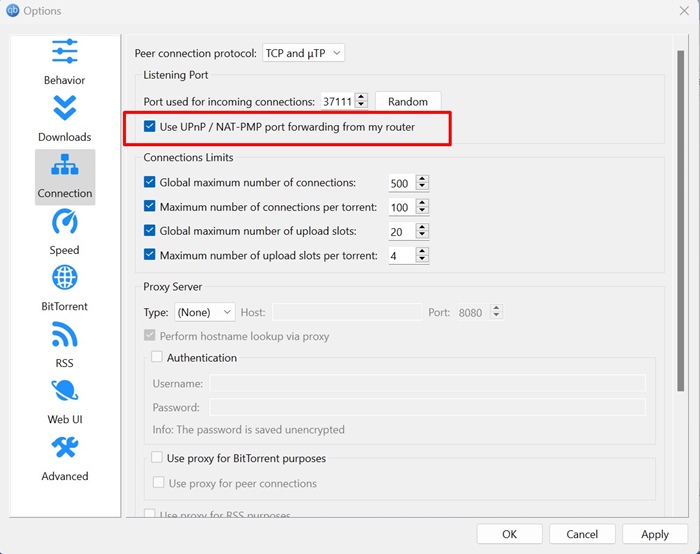Toggle Perform hostname lookup via proxy
The width and height of the screenshot is (700, 554).
coord(150,335)
